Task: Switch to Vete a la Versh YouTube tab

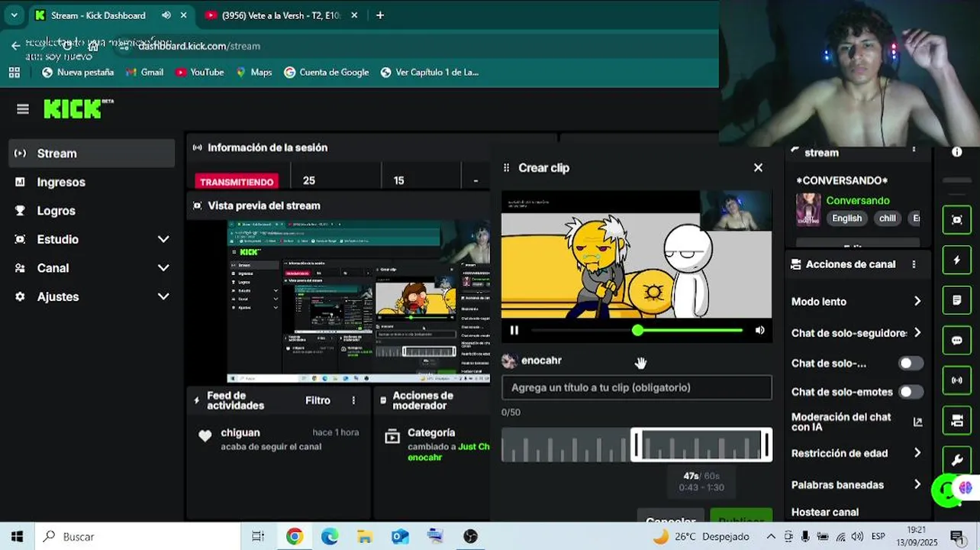Action: pyautogui.click(x=281, y=15)
